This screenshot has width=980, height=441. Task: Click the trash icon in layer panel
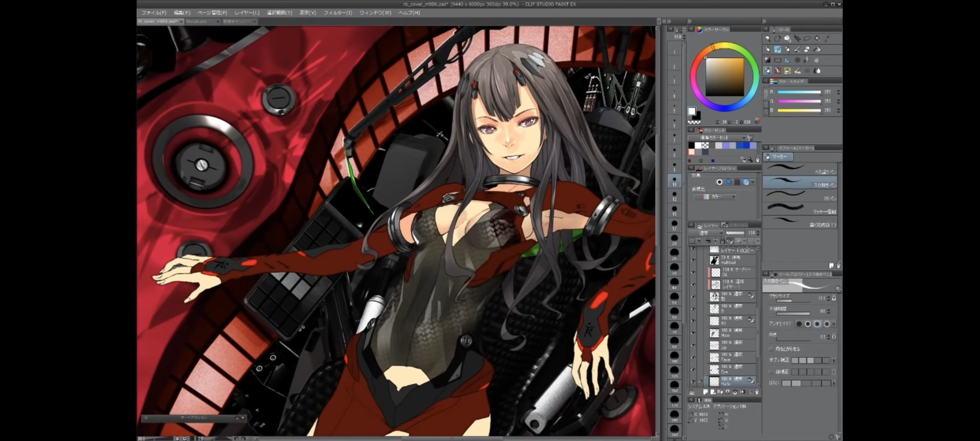tap(757, 392)
